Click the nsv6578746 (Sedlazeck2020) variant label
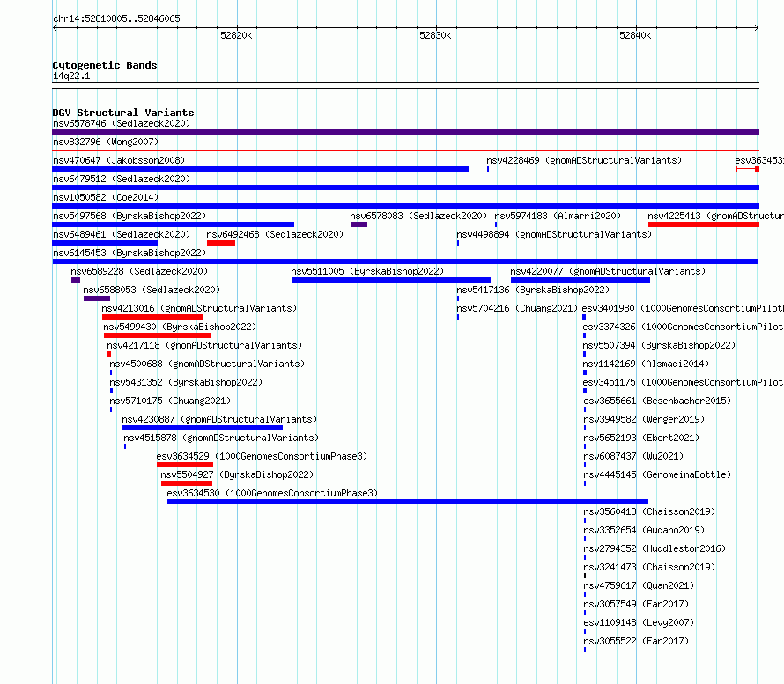Viewport: 784px width, 684px height. pyautogui.click(x=122, y=123)
